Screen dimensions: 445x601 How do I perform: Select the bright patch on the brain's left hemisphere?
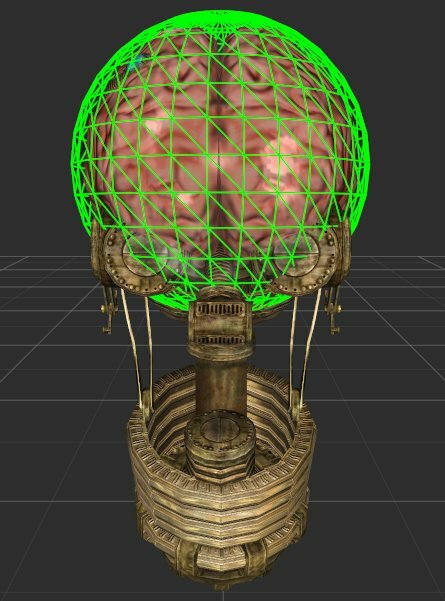tap(156, 128)
